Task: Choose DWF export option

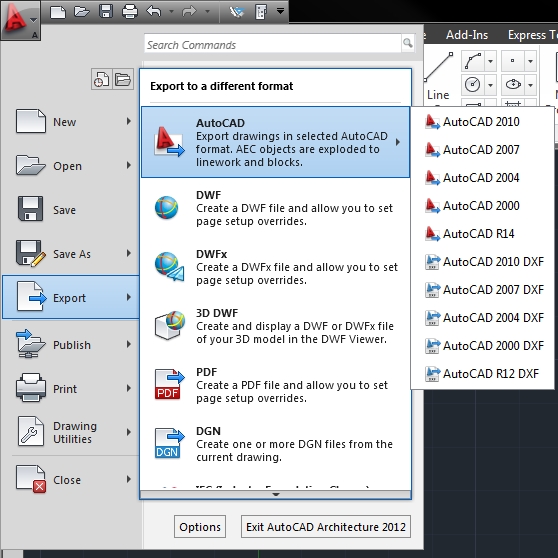Action: tap(275, 208)
